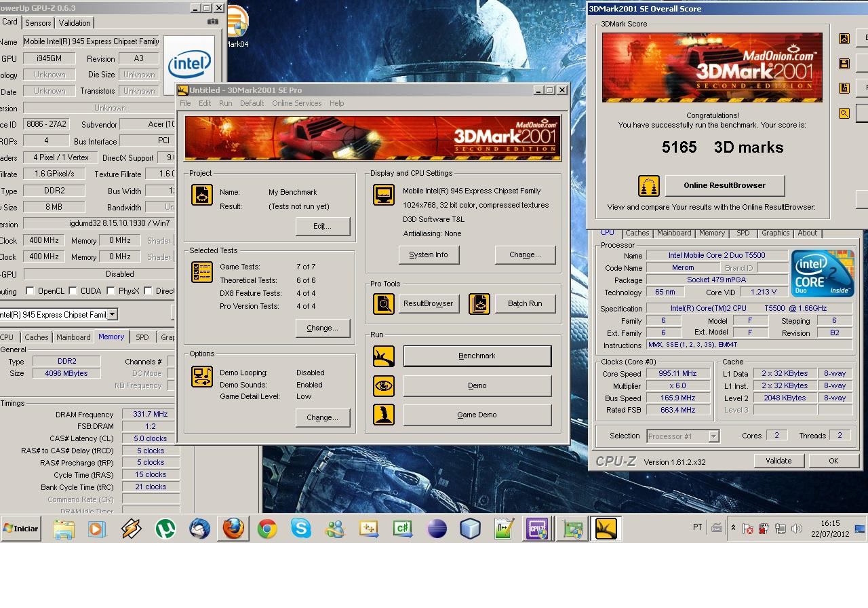Open Eclipse from the taskbar
The image size is (868, 608).
click(x=437, y=529)
